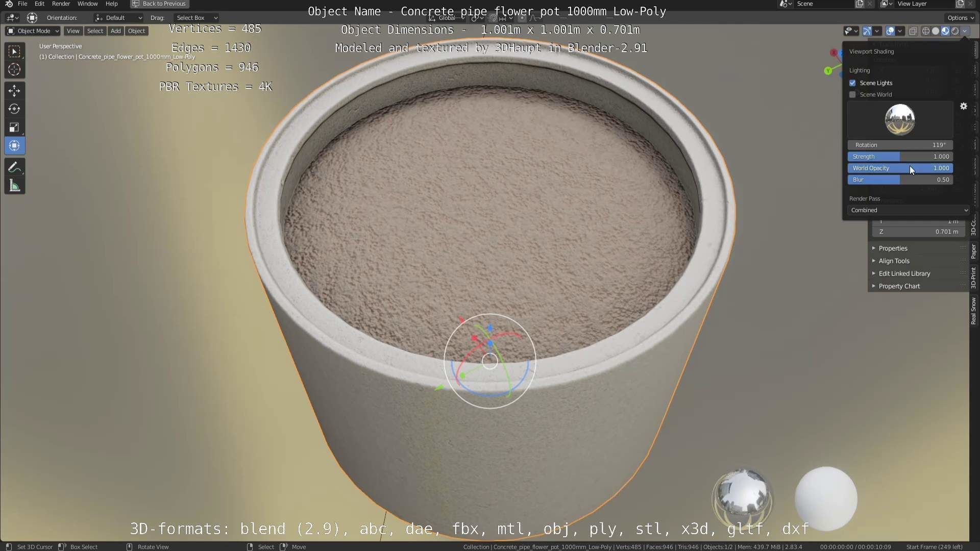Enable the Scene World checkbox
The height and width of the screenshot is (551, 980).
click(852, 94)
